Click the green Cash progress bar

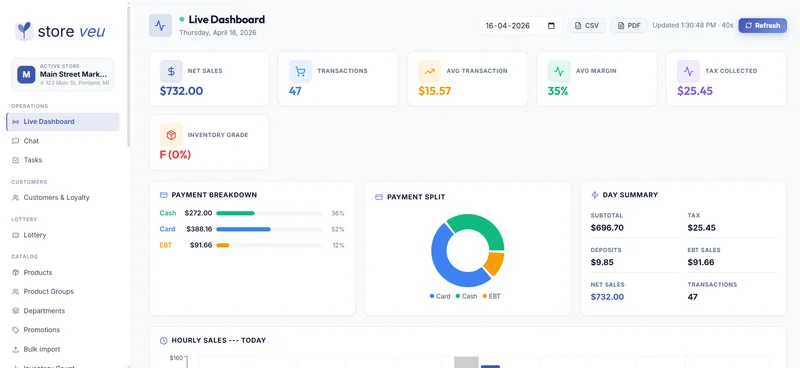(235, 213)
